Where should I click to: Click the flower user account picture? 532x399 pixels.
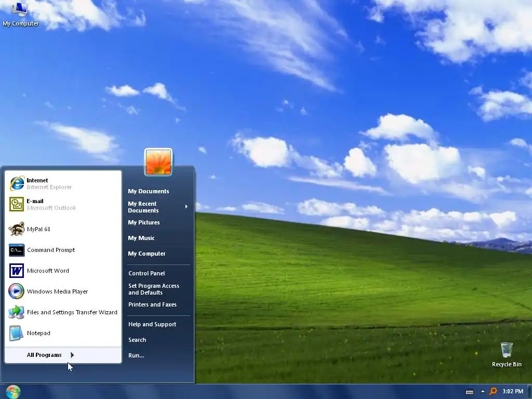tap(158, 162)
